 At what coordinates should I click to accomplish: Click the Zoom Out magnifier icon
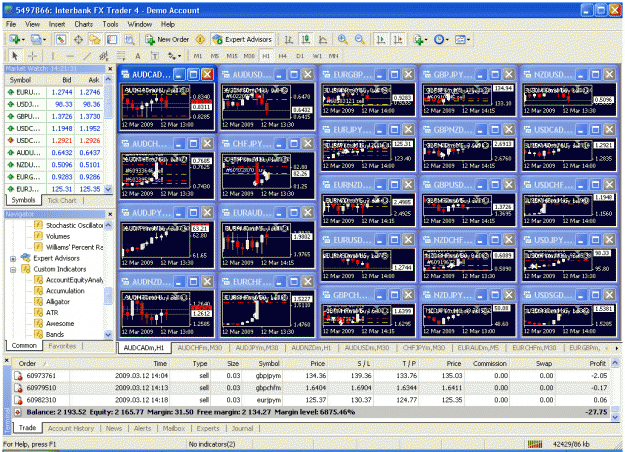click(x=360, y=39)
